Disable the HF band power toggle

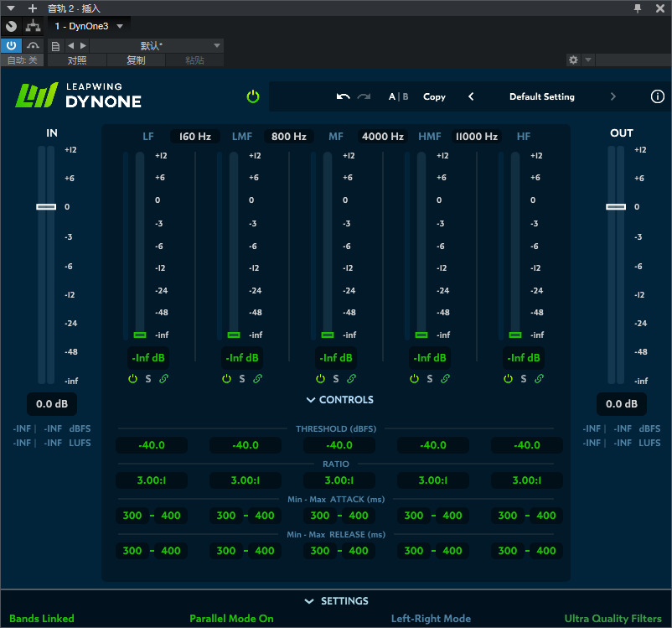click(x=508, y=379)
